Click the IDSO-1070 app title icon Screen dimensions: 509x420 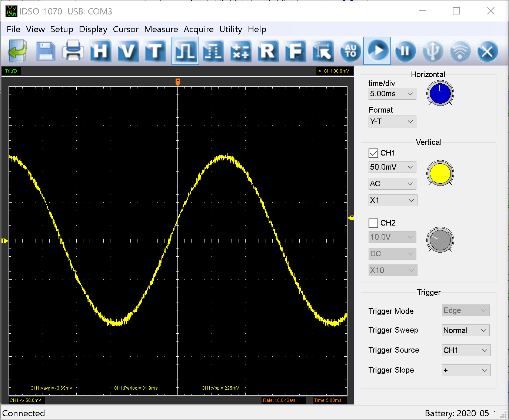tap(11, 11)
